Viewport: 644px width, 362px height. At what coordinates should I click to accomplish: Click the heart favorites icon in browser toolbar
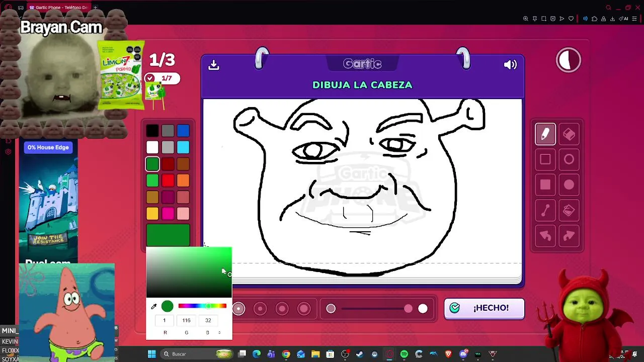571,19
